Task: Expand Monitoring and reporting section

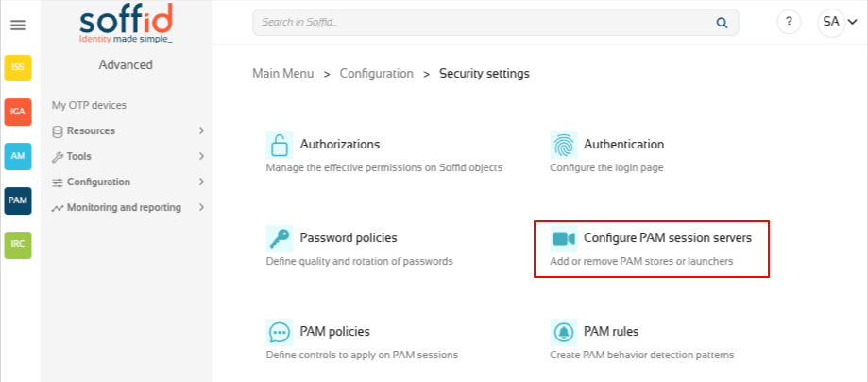Action: coord(128,207)
